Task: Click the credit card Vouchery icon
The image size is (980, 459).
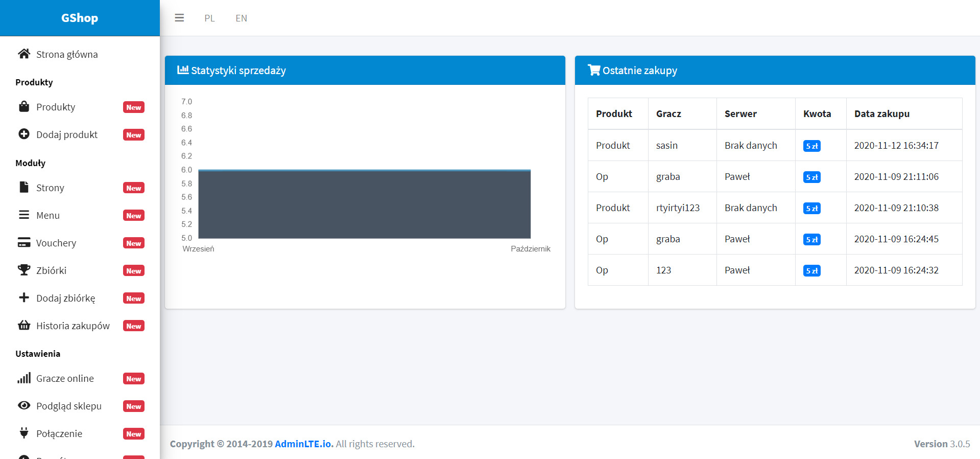Action: tap(24, 242)
